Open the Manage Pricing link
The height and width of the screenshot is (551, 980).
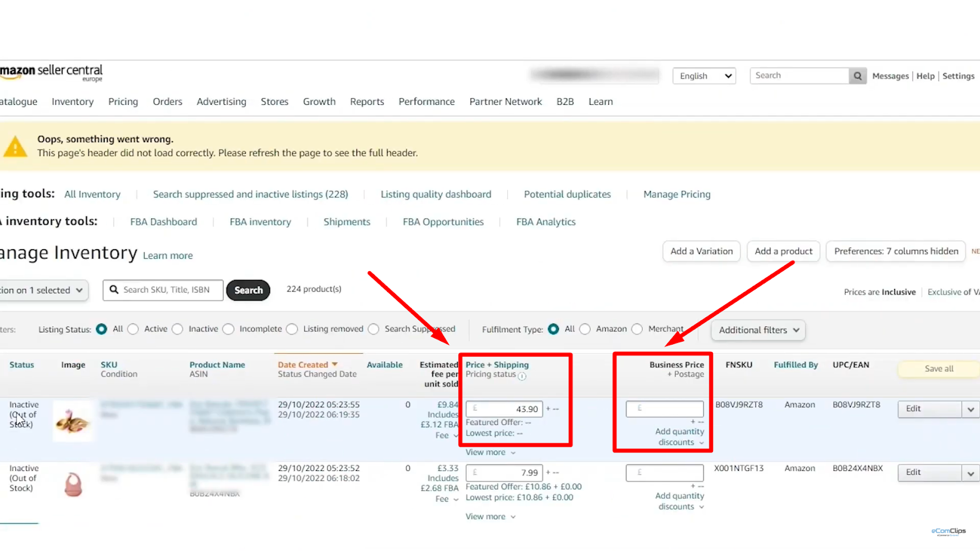click(677, 194)
